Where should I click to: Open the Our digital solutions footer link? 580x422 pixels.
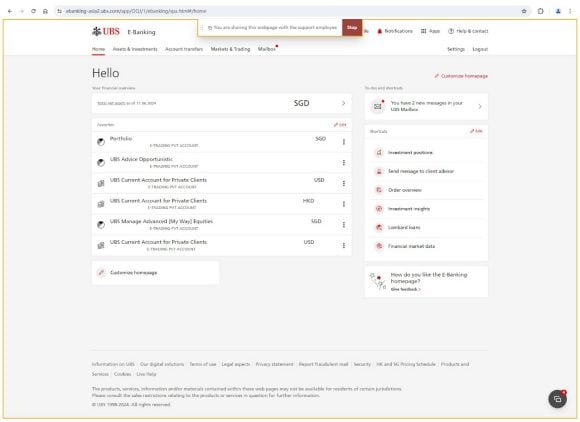coord(162,364)
